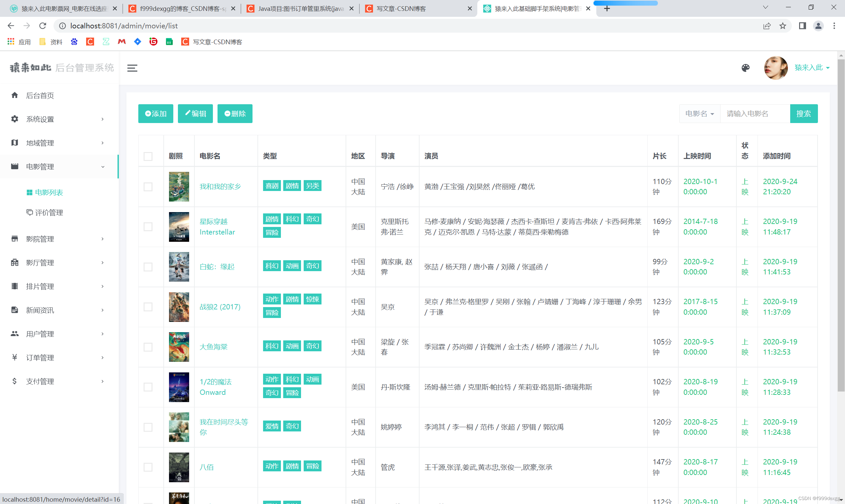The height and width of the screenshot is (504, 845).
Task: Go back with the browser back arrow
Action: [x=11, y=26]
